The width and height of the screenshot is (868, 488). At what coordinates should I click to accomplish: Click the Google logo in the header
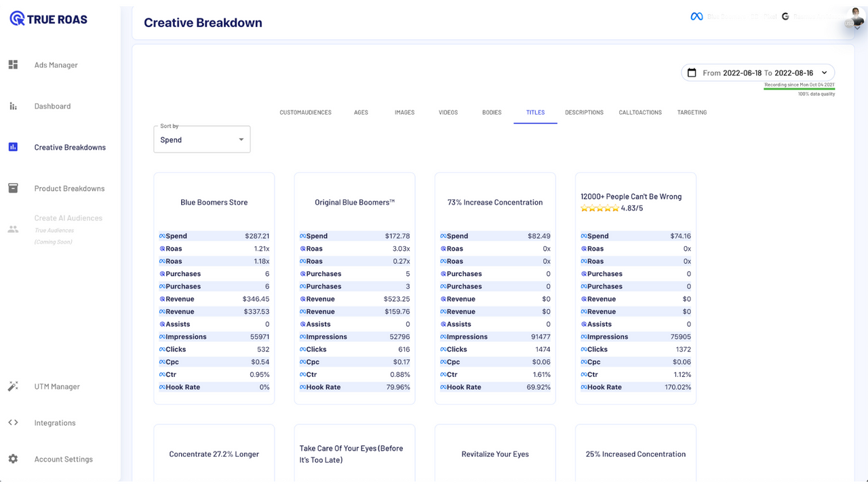pyautogui.click(x=785, y=16)
